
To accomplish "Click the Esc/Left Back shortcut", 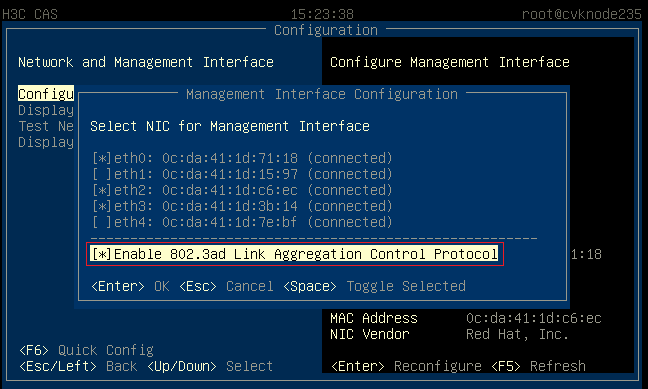I will (x=78, y=366).
